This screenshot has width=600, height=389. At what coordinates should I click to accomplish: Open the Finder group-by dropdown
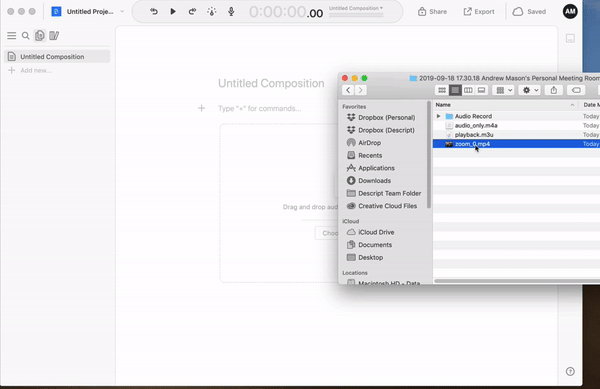(x=504, y=90)
